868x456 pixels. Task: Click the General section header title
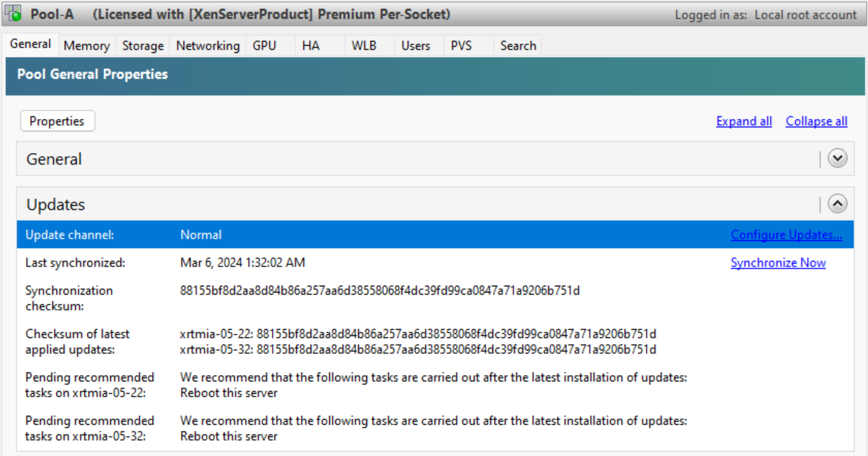54,159
